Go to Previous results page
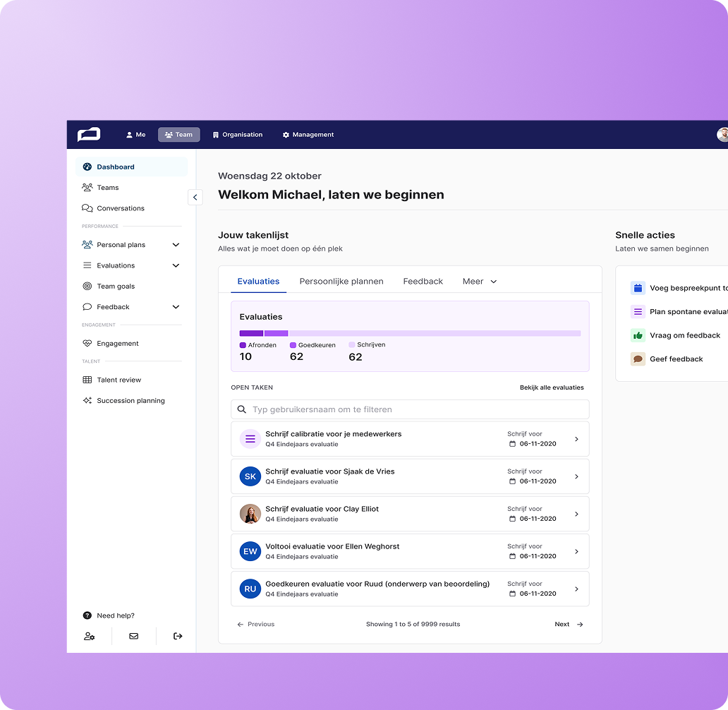Screen dimensions: 728x710 (256, 624)
